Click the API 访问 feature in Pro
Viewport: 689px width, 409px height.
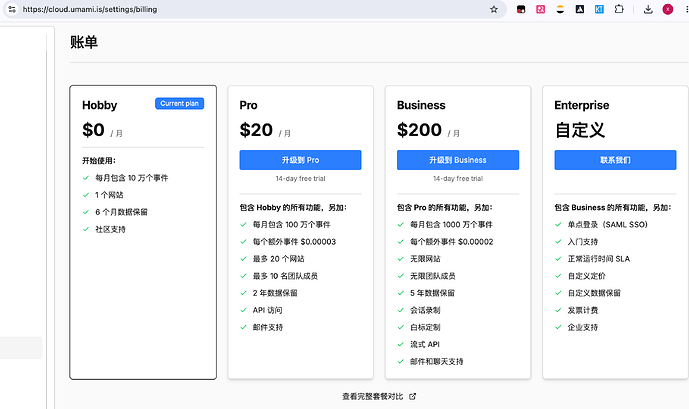[x=267, y=310]
